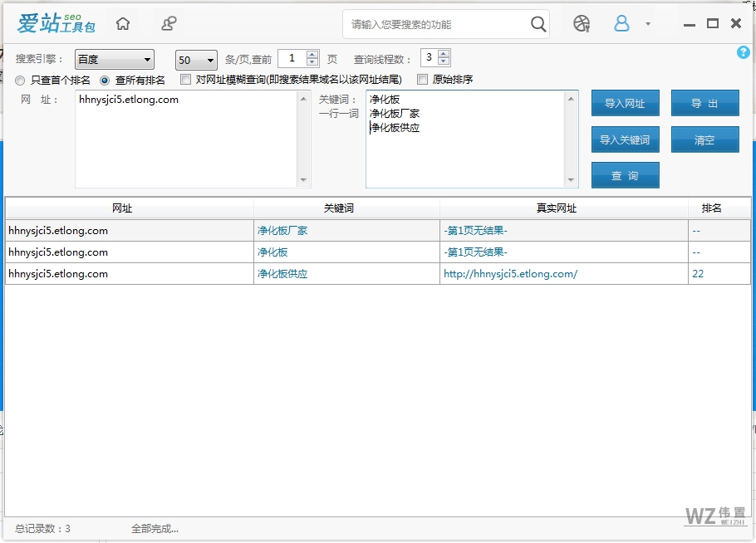
Task: Open the results-per-page dropdown showing 50
Action: tap(195, 59)
